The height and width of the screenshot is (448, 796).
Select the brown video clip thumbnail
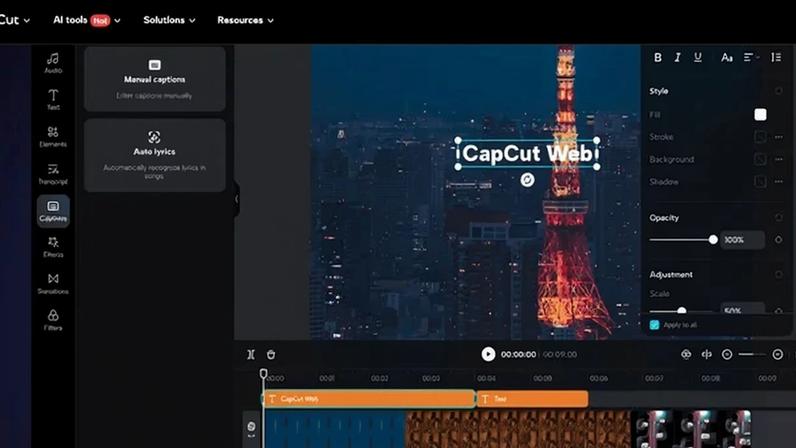[x=518, y=429]
